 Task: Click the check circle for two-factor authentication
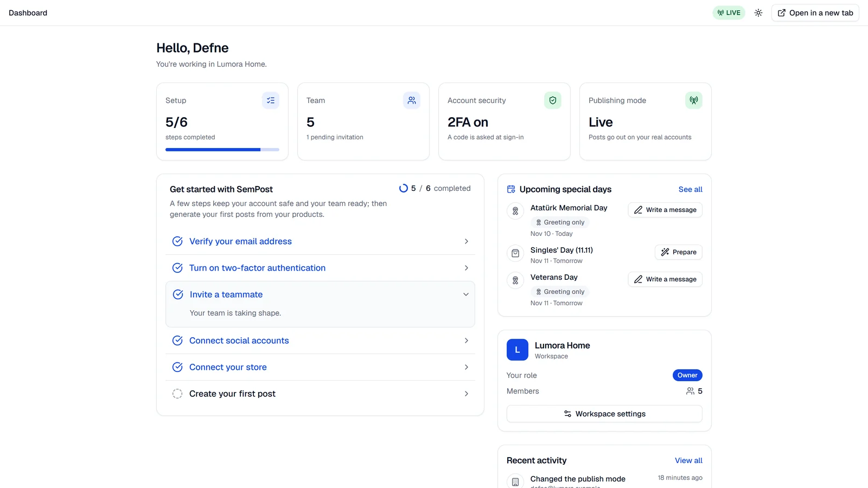pos(177,268)
